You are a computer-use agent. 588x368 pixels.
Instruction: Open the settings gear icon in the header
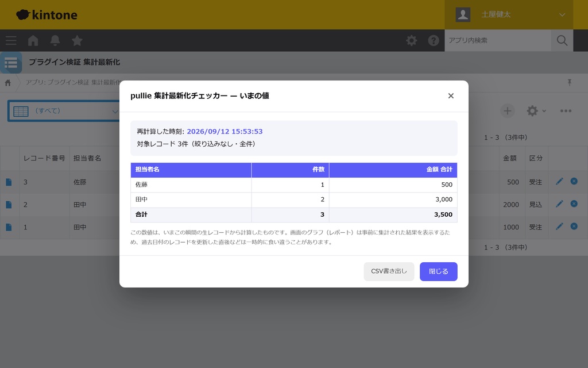point(411,40)
